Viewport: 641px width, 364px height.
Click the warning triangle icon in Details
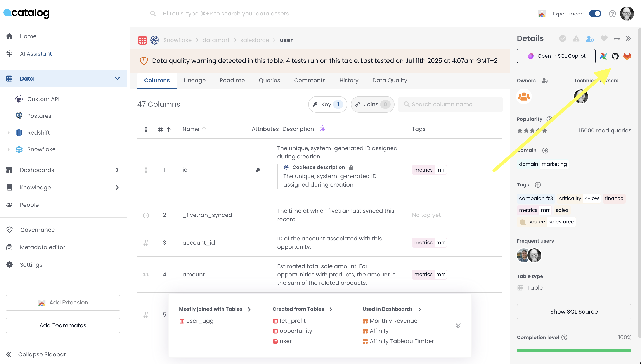click(x=576, y=38)
